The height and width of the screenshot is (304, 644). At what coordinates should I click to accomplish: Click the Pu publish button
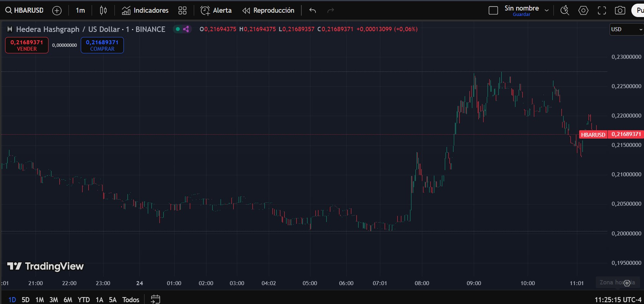(638, 11)
